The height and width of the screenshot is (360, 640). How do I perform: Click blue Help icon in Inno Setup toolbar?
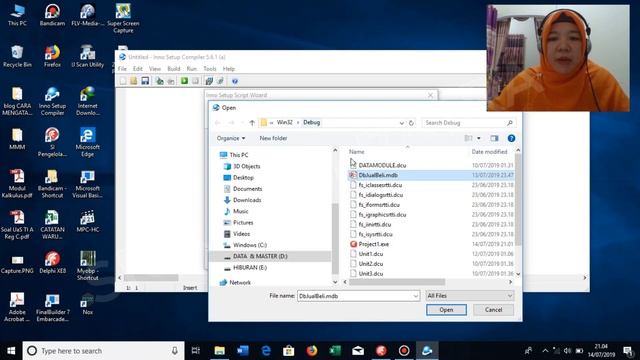coord(235,81)
